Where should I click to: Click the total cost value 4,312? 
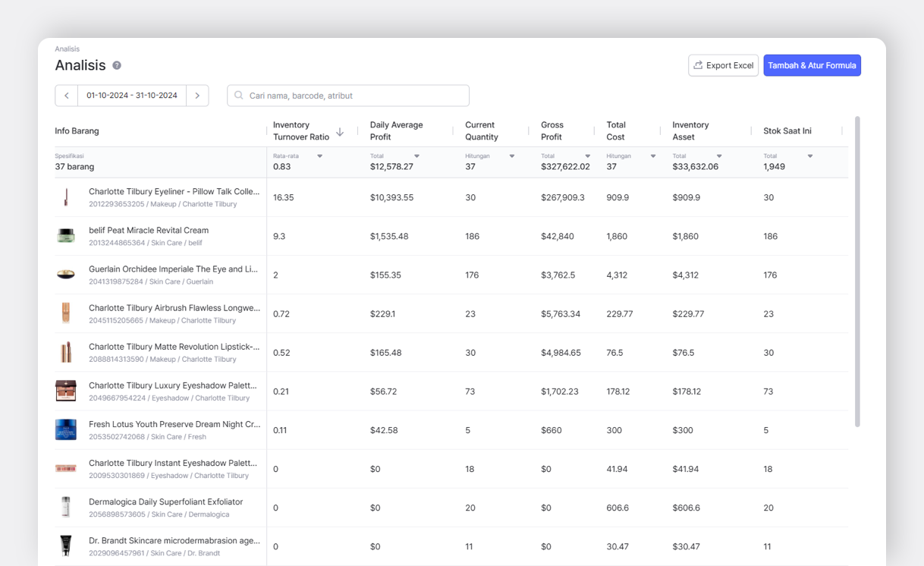point(617,275)
